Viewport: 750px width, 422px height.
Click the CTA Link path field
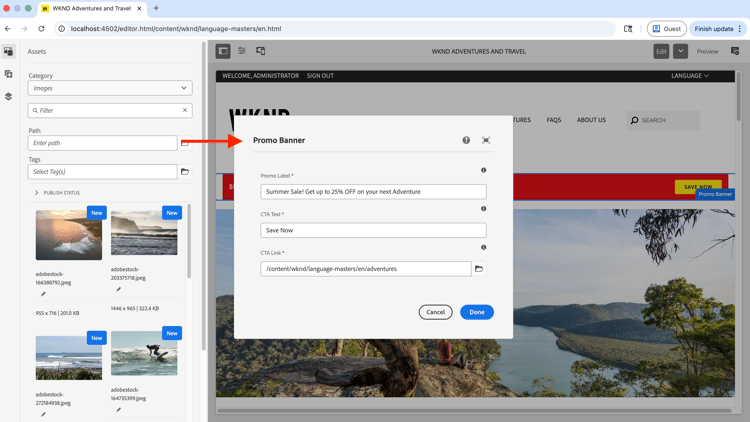coord(366,269)
